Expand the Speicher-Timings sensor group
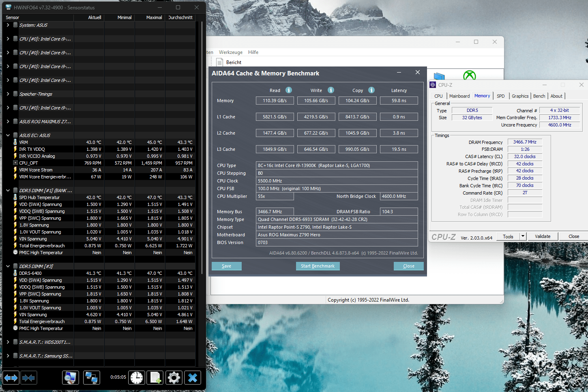Image resolution: width=588 pixels, height=392 pixels. coord(8,94)
